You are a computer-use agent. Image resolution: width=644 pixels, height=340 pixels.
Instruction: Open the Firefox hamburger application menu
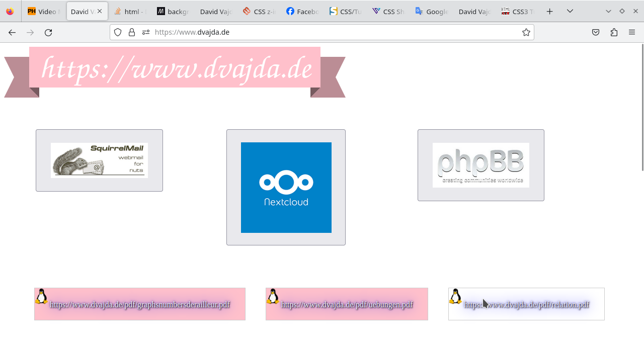pos(632,32)
